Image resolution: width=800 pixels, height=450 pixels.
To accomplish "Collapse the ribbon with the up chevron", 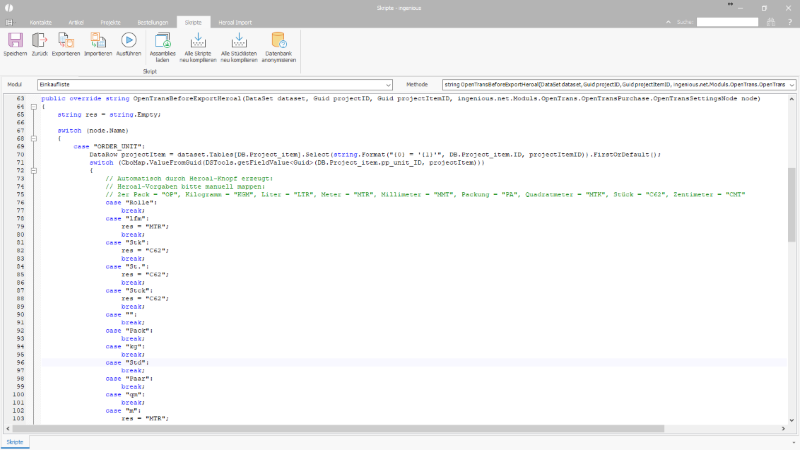I will pyautogui.click(x=668, y=22).
